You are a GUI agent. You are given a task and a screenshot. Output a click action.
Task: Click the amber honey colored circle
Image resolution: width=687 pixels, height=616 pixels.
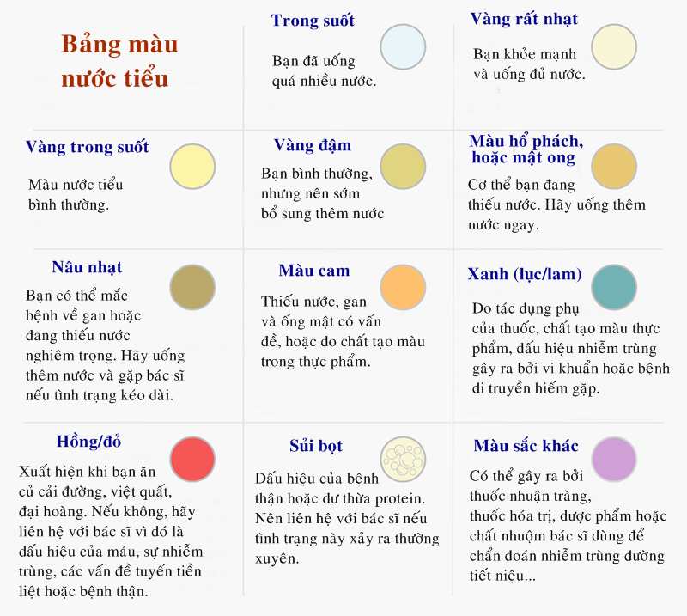coord(613,167)
